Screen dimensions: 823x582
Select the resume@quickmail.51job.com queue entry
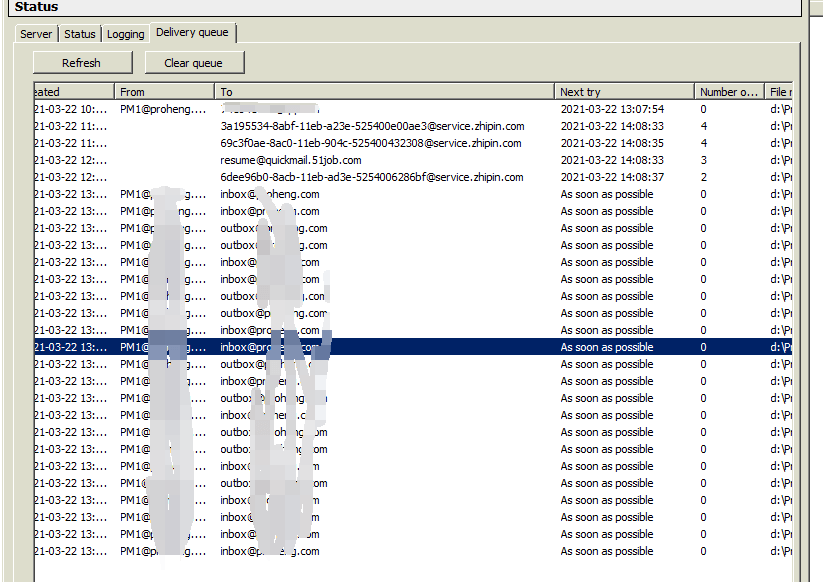291,160
